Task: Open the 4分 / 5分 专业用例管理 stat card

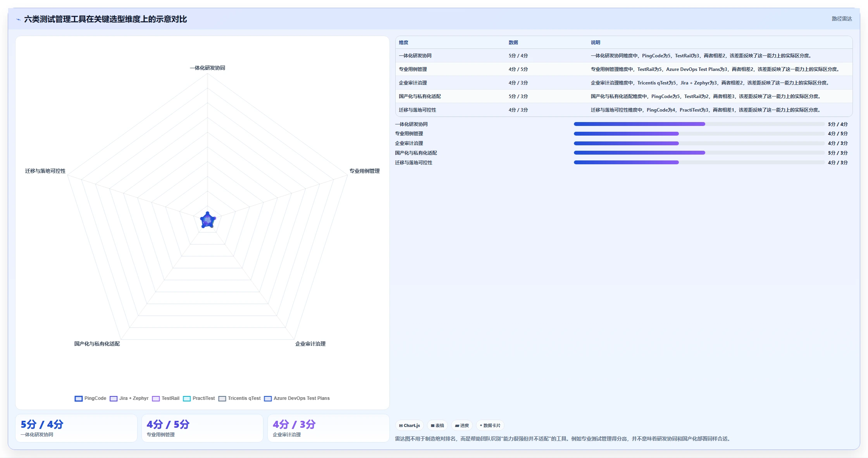Action: [202, 428]
